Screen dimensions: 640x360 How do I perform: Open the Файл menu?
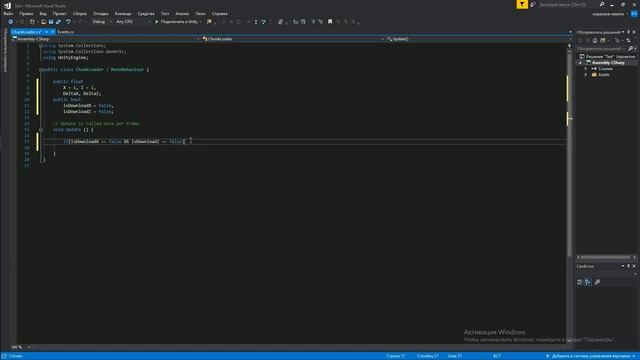click(8, 13)
